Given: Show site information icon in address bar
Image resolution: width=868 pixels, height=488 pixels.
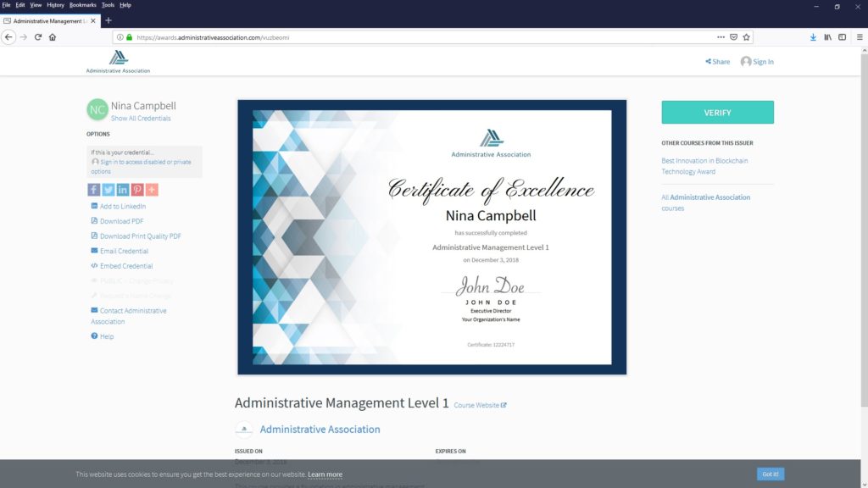Looking at the screenshot, I should coord(120,37).
